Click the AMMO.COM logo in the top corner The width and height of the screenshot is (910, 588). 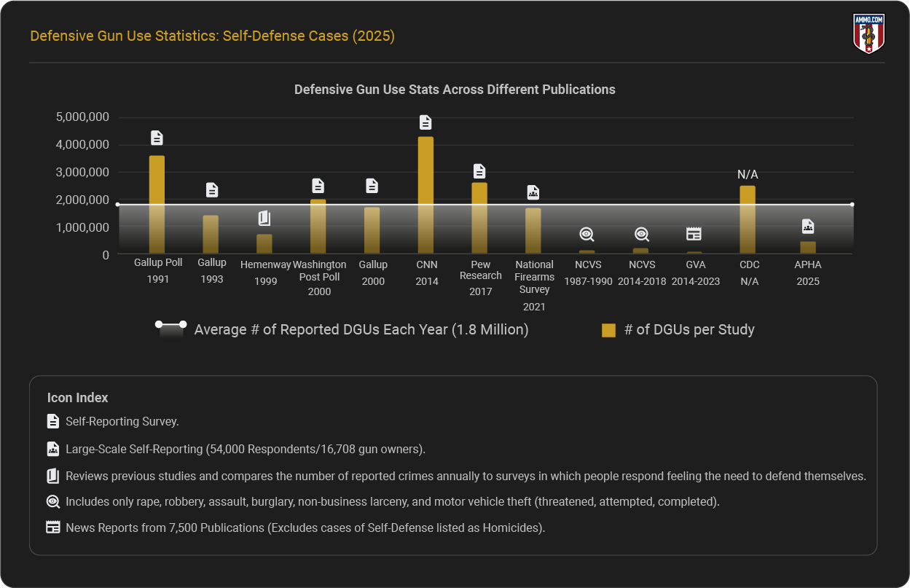[870, 32]
